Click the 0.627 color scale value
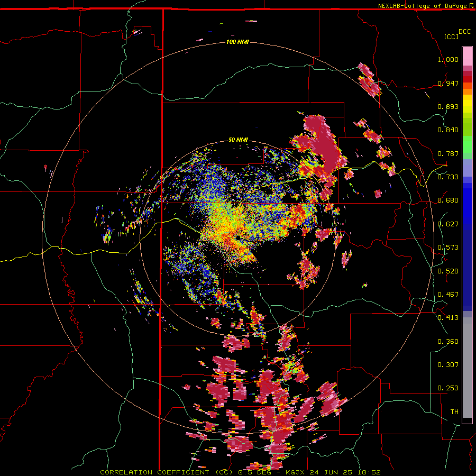 tap(448, 224)
